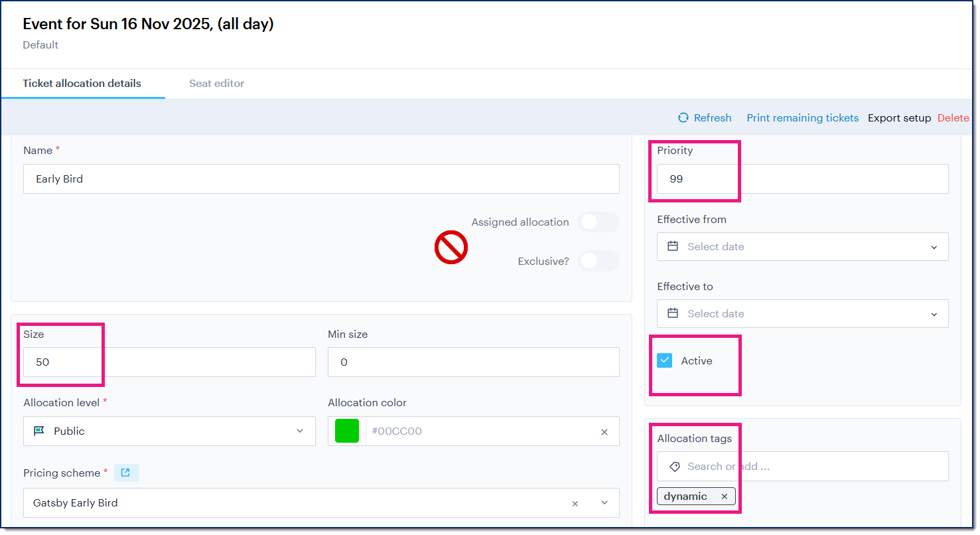980x535 pixels.
Task: Click the tag icon in Allocation tags search
Action: click(x=675, y=467)
